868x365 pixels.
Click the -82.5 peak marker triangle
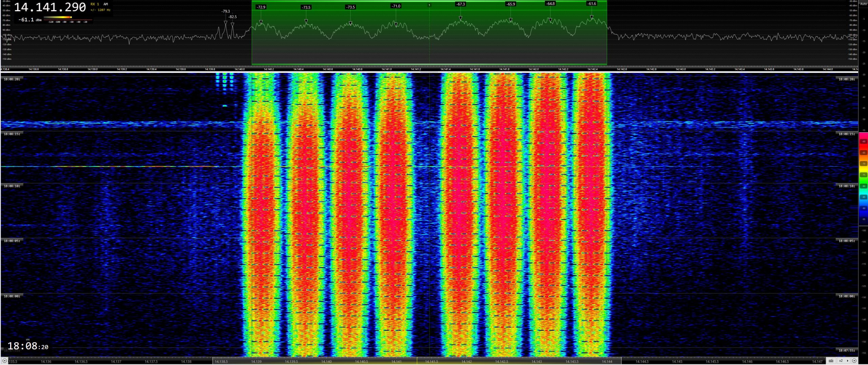pos(233,24)
